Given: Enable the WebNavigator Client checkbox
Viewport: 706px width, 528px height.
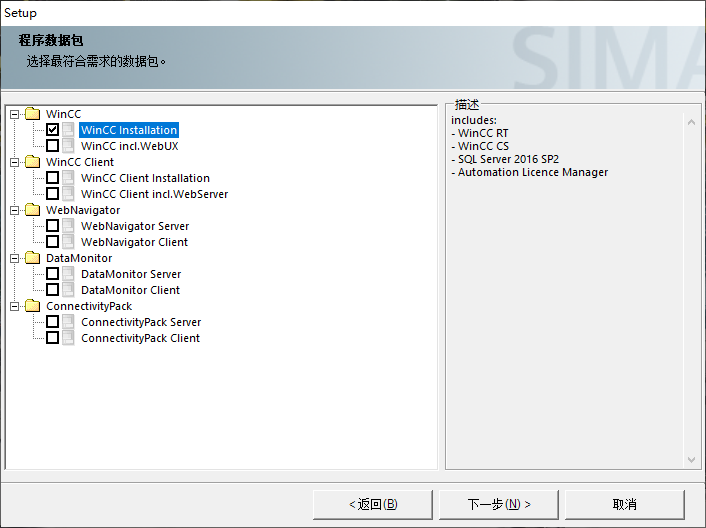Looking at the screenshot, I should (x=52, y=242).
